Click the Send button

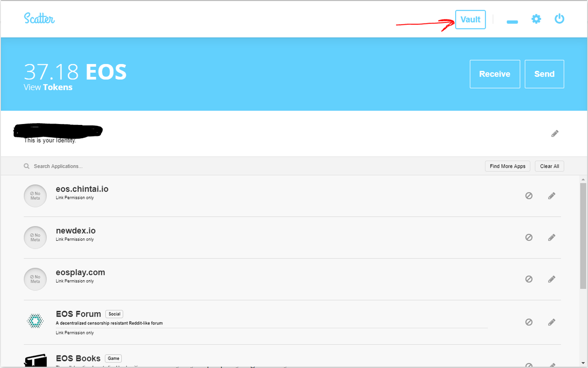click(544, 74)
